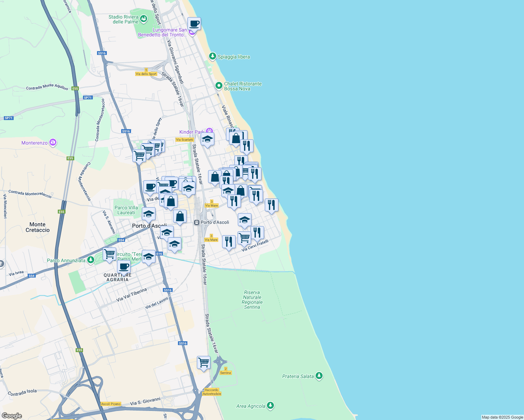Click the Riserva Naturale Regionale Sentina label
Image resolution: width=524 pixels, height=420 pixels.
(252, 300)
